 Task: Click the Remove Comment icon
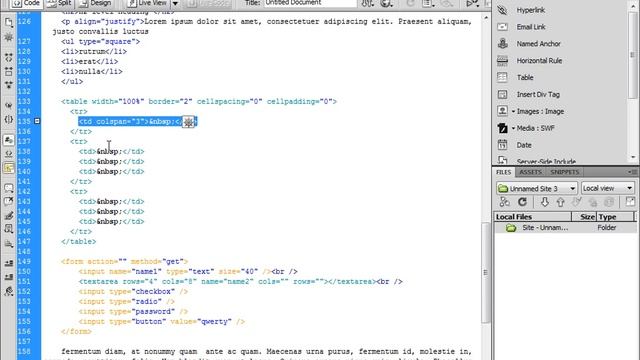[9, 202]
